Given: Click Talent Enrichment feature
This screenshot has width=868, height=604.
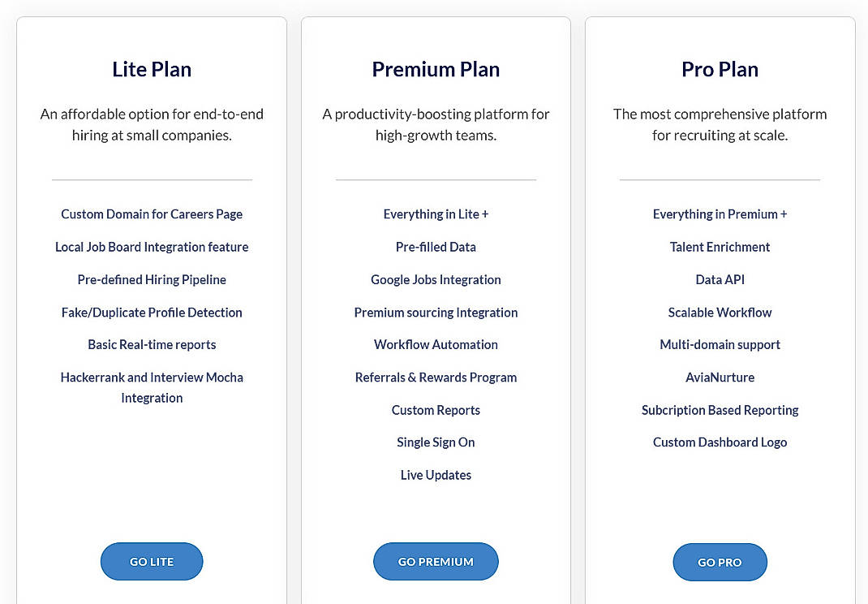Looking at the screenshot, I should [719, 247].
